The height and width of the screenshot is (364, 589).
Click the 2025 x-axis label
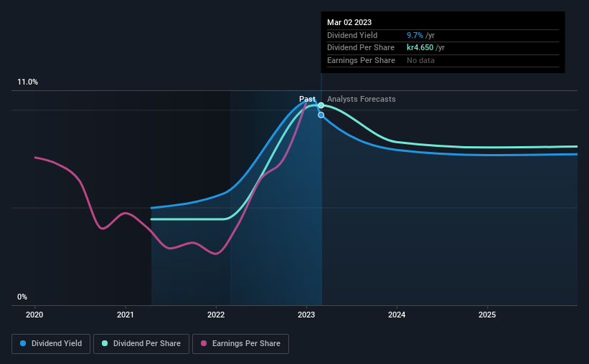click(487, 315)
